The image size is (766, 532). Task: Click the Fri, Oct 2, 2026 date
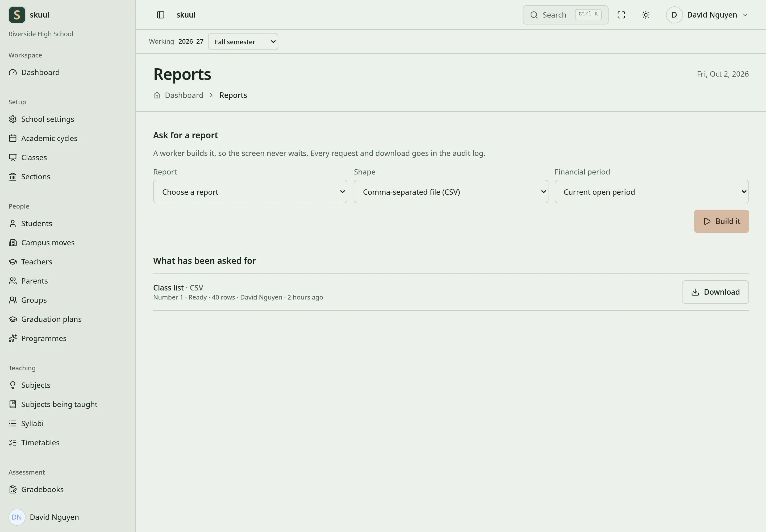(723, 74)
